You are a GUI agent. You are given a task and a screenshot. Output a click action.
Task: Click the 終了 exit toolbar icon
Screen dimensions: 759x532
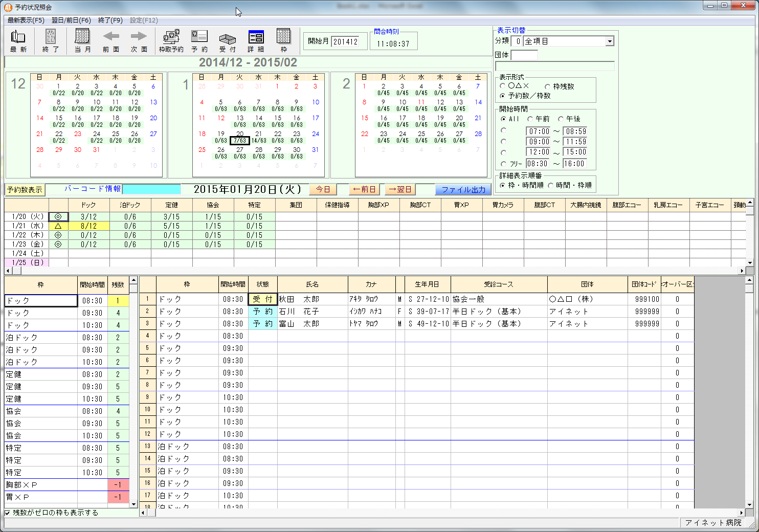point(50,41)
